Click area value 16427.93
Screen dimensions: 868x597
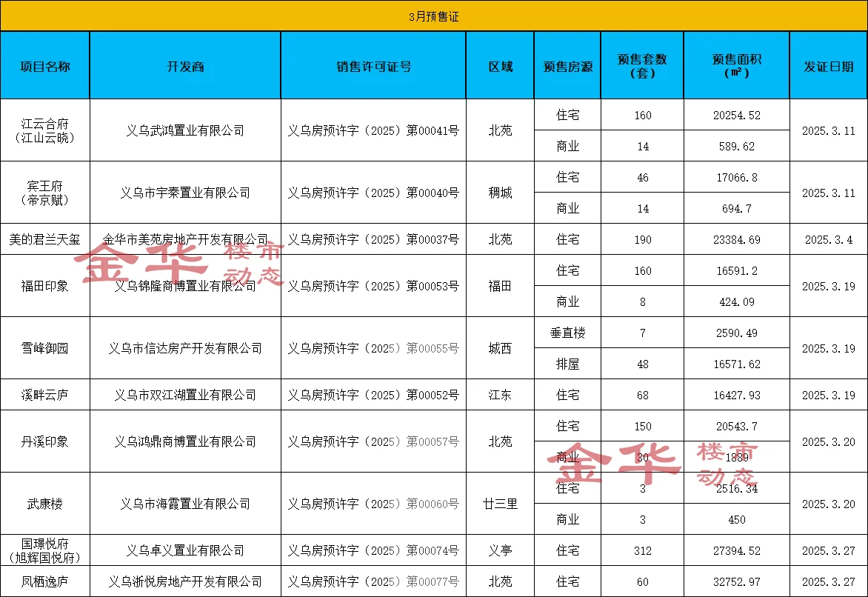[737, 395]
